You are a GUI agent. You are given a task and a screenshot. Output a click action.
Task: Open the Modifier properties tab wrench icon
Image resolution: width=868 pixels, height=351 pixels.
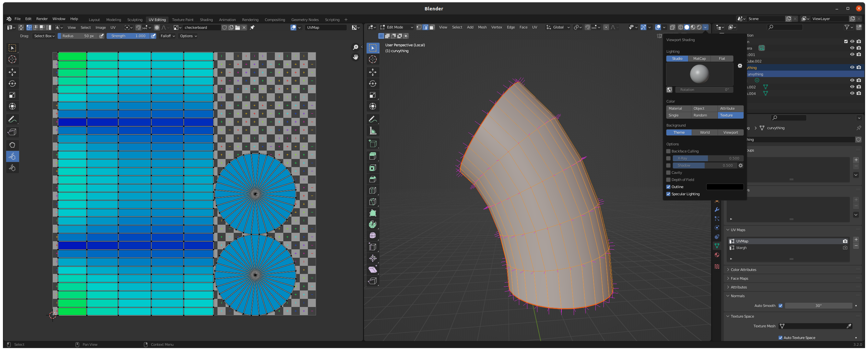(717, 209)
